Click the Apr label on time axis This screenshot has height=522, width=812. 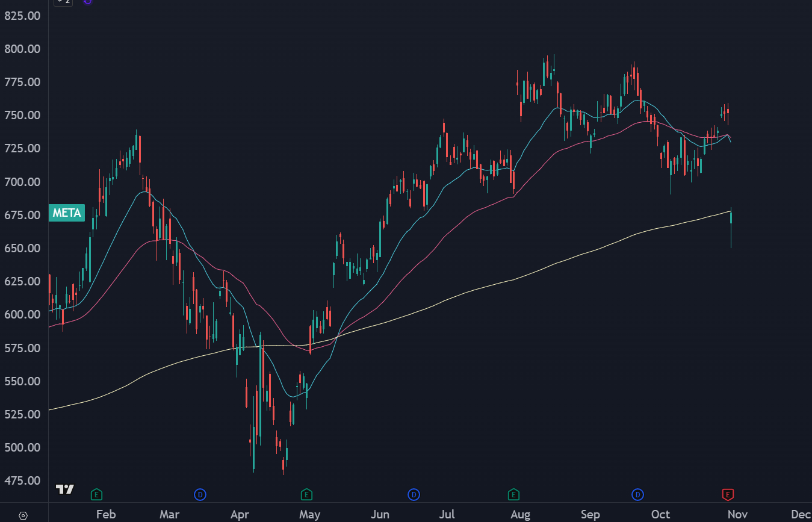tap(240, 514)
